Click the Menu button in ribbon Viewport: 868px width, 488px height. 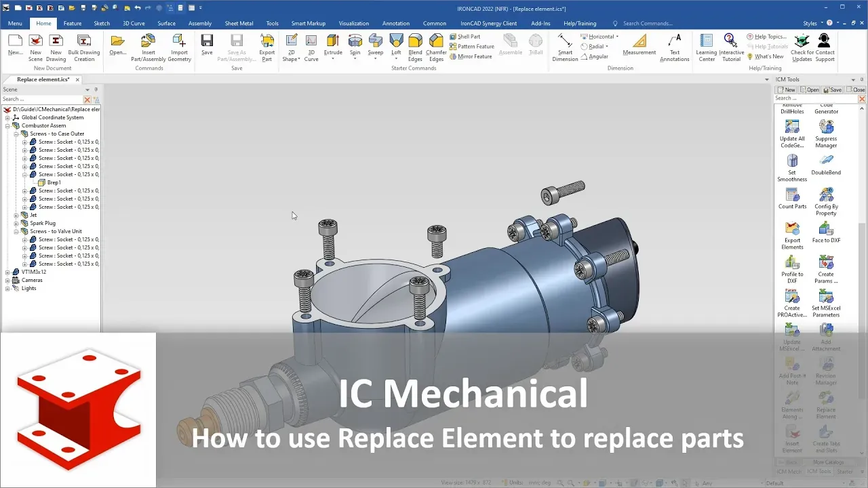[x=15, y=23]
